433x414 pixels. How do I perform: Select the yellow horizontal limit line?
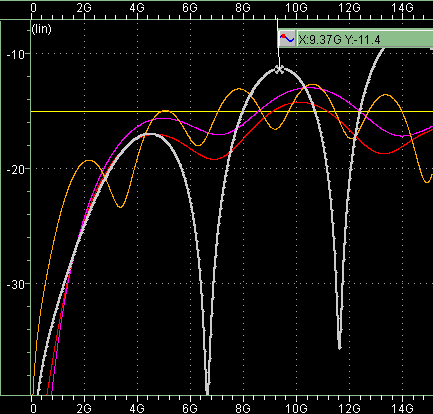click(232, 111)
